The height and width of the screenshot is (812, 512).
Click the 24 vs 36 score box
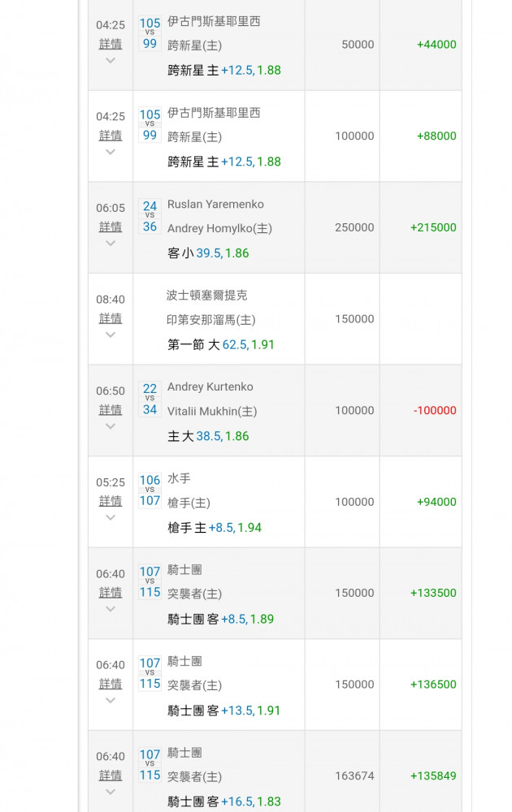tap(150, 216)
